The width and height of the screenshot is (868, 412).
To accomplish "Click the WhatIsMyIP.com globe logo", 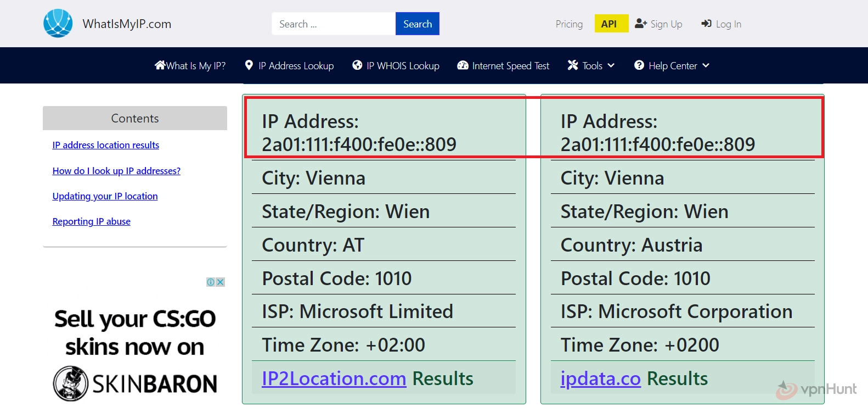I will [x=58, y=24].
